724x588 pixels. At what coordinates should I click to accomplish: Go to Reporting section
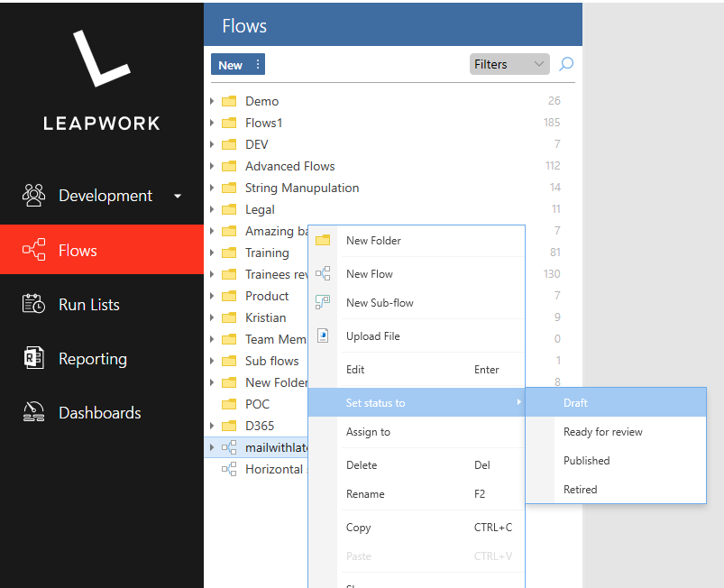point(102,358)
